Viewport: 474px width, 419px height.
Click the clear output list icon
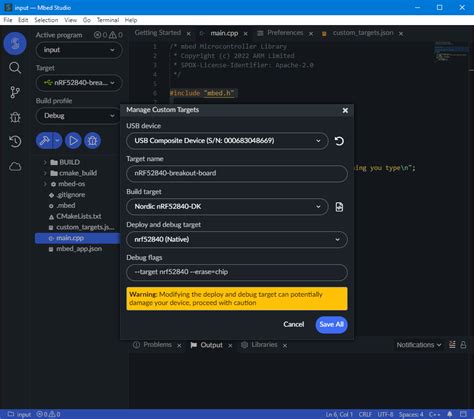[452, 345]
